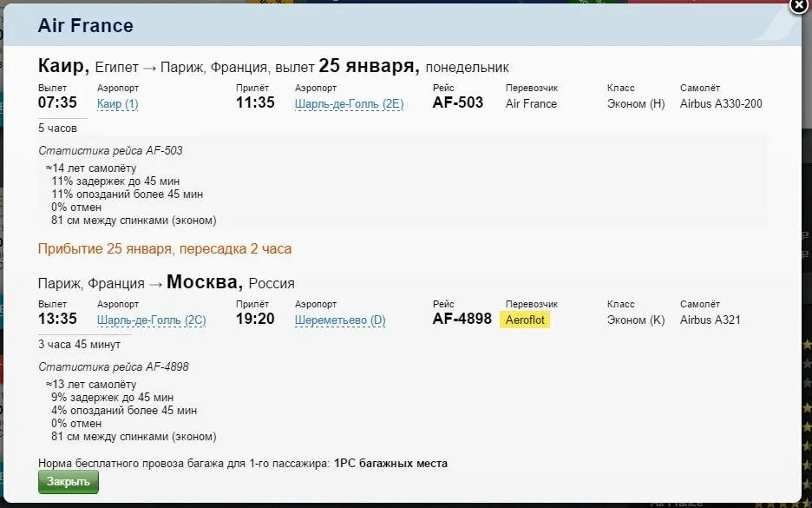The width and height of the screenshot is (812, 508).
Task: Open the Шереметьево (D) airport link
Action: [340, 320]
